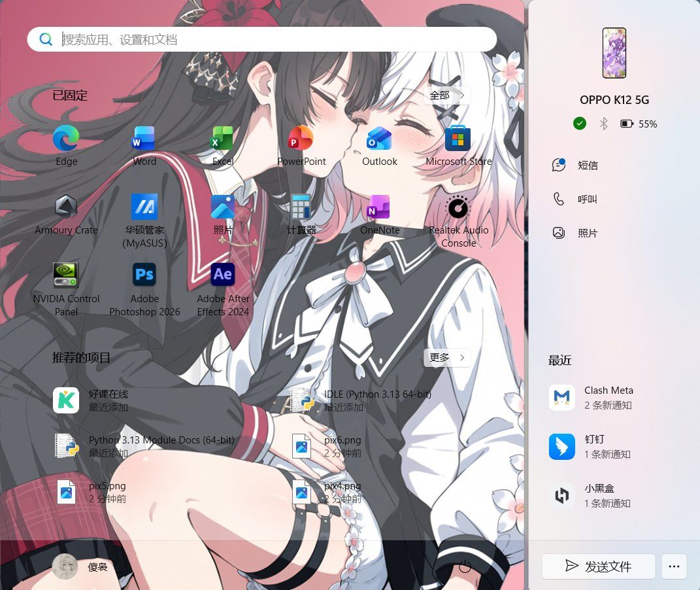The image size is (700, 590).
Task: Open Python 3.13 Module Docs (64-bit)
Action: pos(144,446)
